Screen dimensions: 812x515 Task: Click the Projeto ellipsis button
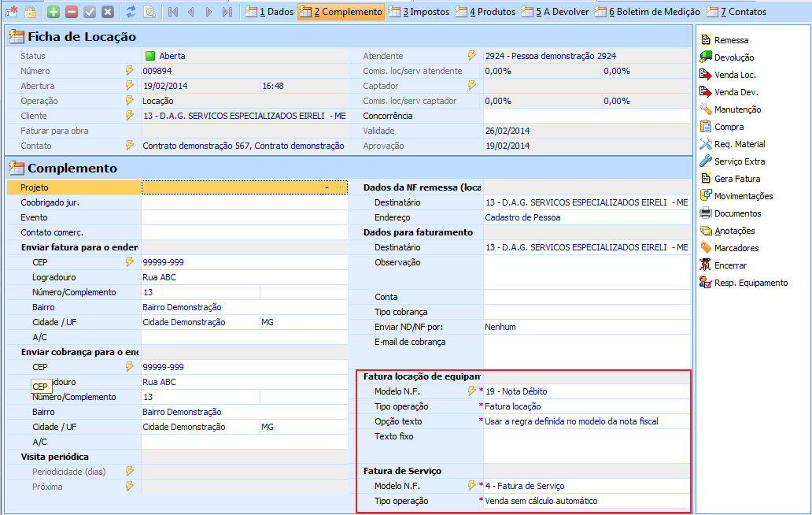[340, 187]
